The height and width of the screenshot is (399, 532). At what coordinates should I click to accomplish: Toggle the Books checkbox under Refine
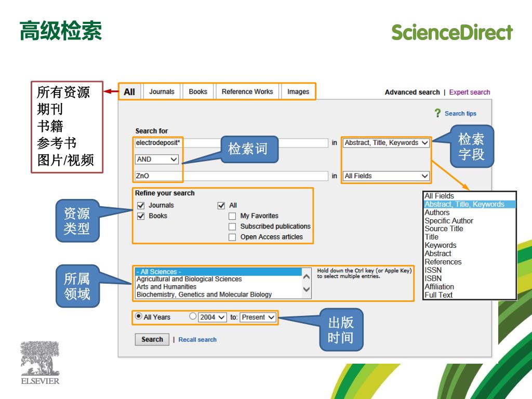pos(141,216)
